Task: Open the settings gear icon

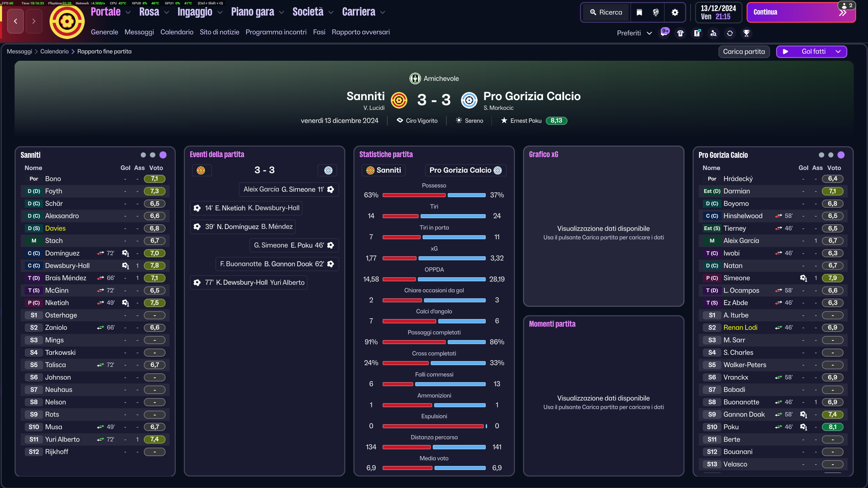Action: coord(675,13)
